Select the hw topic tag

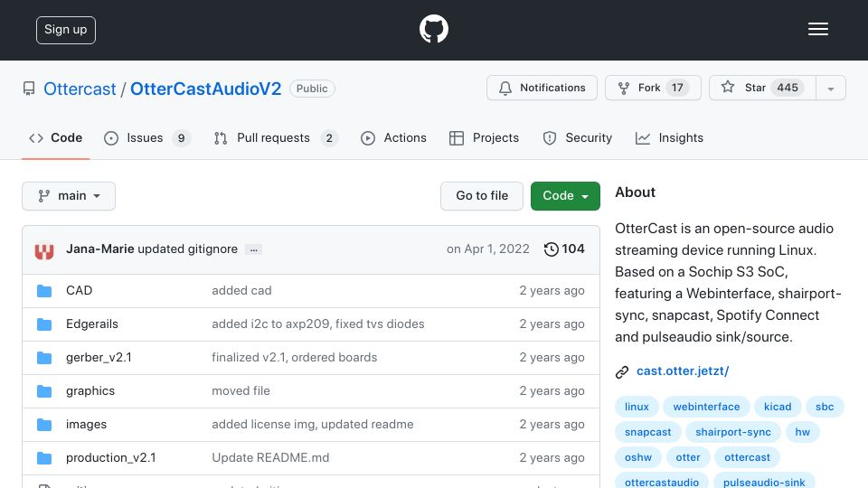click(802, 432)
